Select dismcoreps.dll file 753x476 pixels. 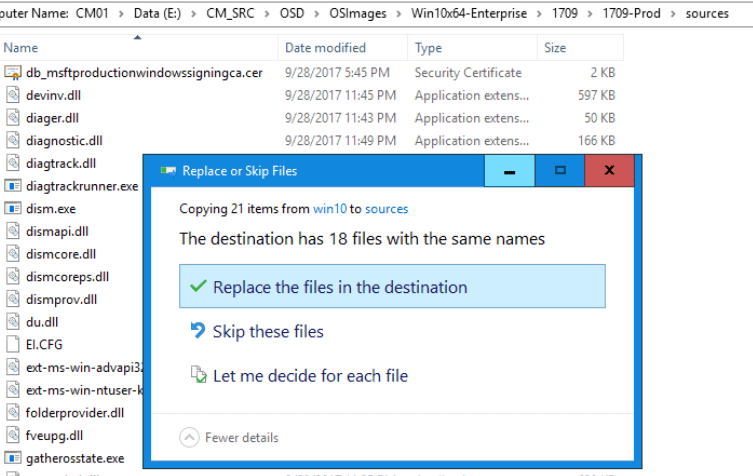(67, 277)
